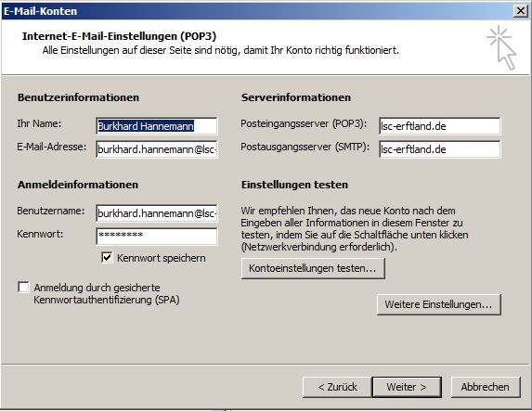The height and width of the screenshot is (411, 532).
Task: Click the Internet-E-Mail-Einstellungen (POP3) heading
Action: click(119, 36)
